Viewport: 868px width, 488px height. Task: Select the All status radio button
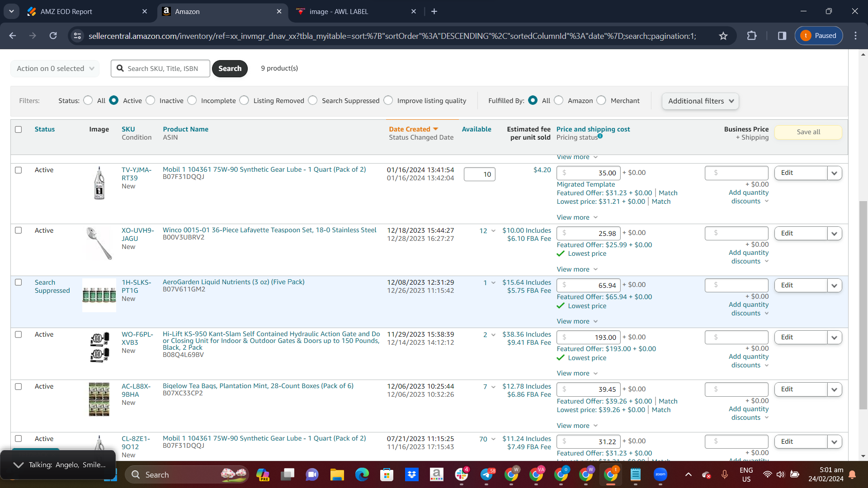pyautogui.click(x=88, y=100)
